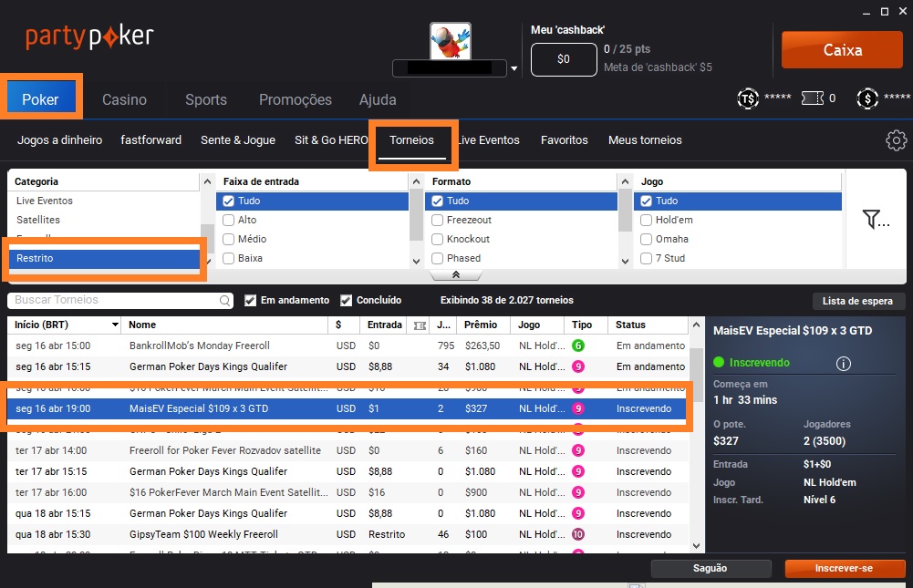Check the 7 Stud game checkbox
Screen dimensions: 913x588
(x=646, y=259)
